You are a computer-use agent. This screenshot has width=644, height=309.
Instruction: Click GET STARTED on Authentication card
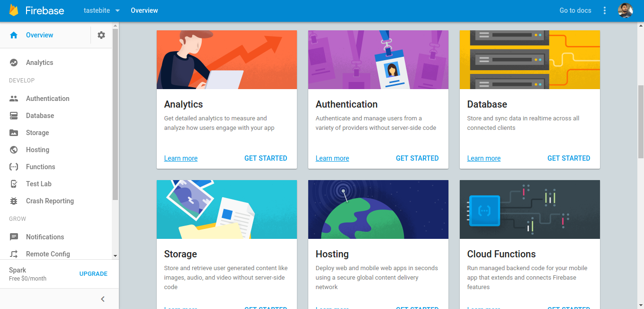coord(417,158)
